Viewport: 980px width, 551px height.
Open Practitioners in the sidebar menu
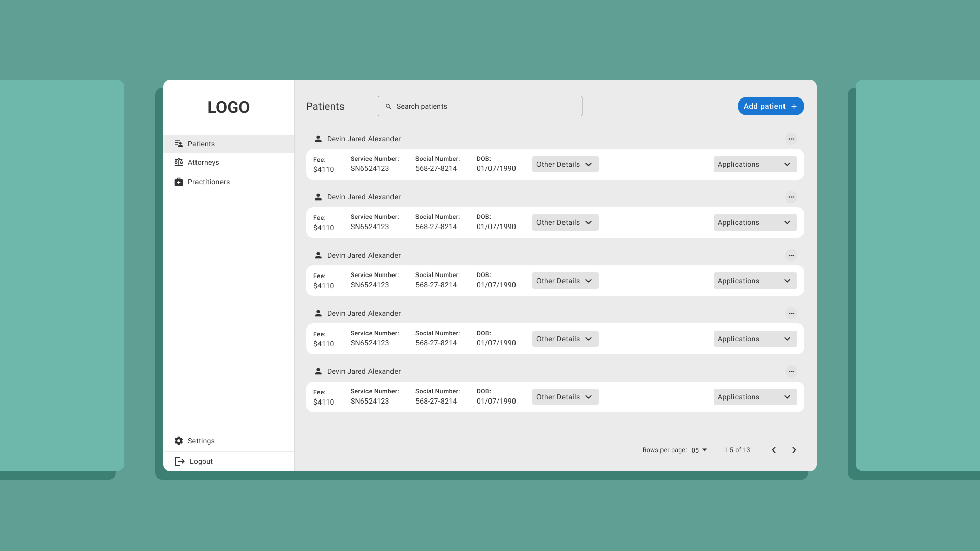coord(229,182)
